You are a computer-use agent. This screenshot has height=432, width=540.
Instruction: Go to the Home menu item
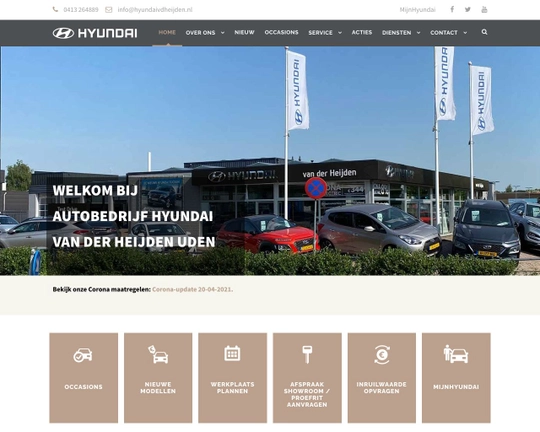click(x=167, y=32)
